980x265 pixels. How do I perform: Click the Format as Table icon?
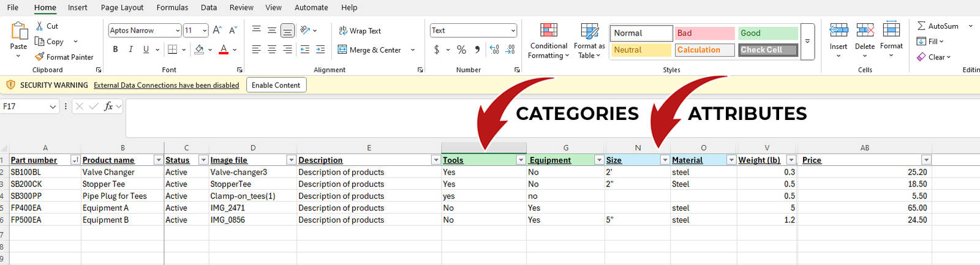point(589,31)
